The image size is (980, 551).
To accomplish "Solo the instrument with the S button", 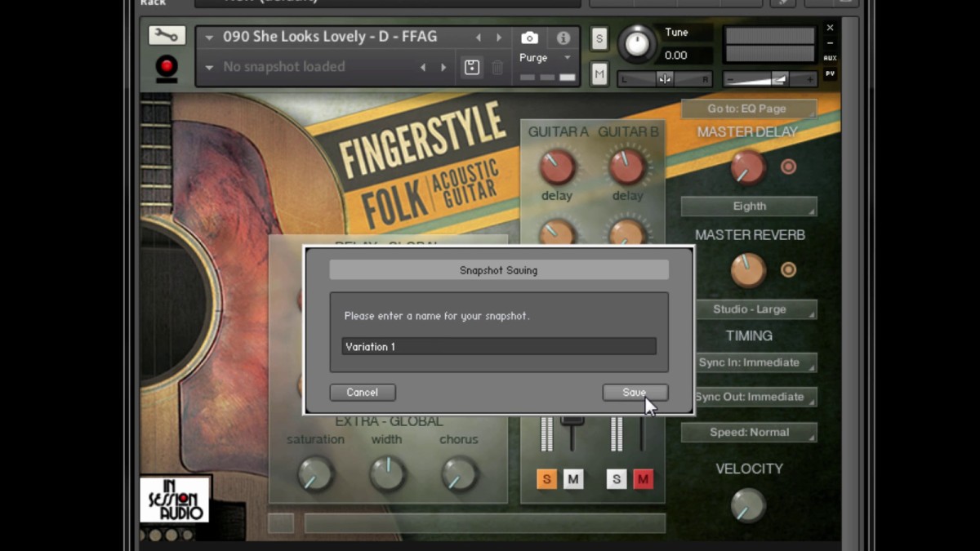I will point(599,38).
